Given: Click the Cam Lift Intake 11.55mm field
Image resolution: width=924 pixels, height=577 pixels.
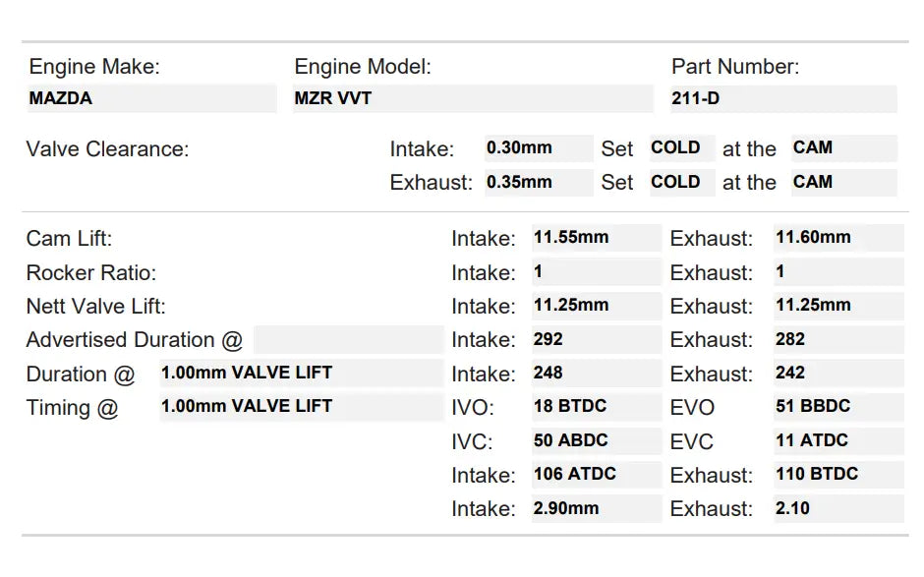Looking at the screenshot, I should 596,238.
